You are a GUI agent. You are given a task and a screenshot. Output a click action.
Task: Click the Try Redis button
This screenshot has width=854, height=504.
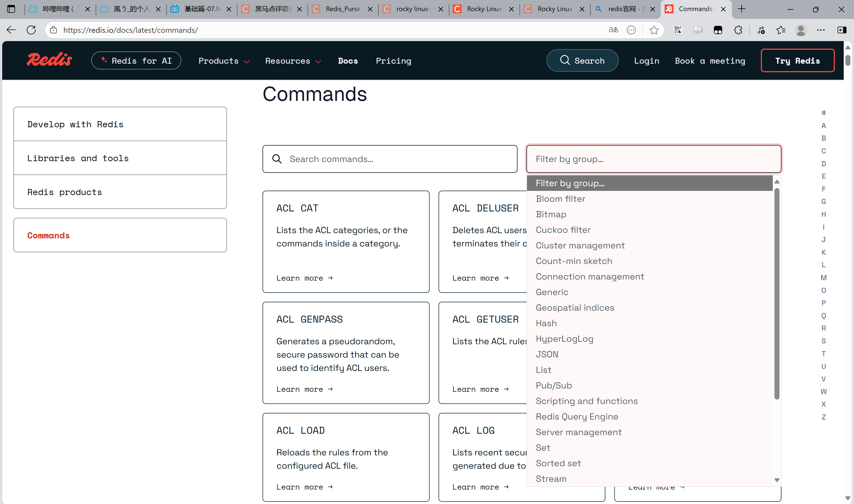[797, 61]
